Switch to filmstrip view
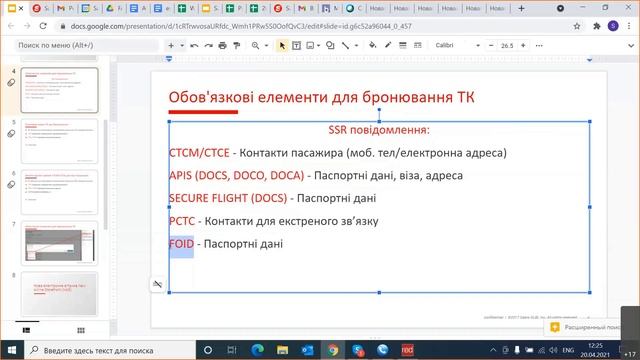 point(27,330)
